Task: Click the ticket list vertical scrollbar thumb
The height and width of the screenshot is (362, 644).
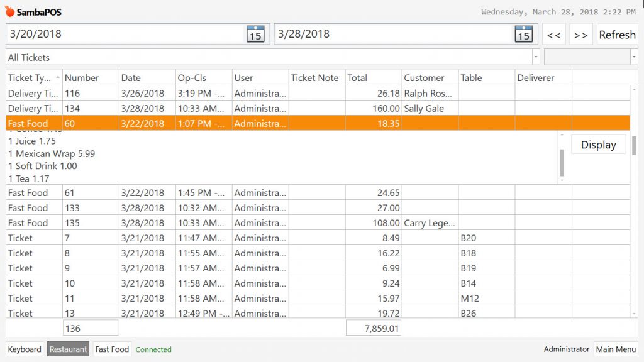Action: pyautogui.click(x=634, y=145)
